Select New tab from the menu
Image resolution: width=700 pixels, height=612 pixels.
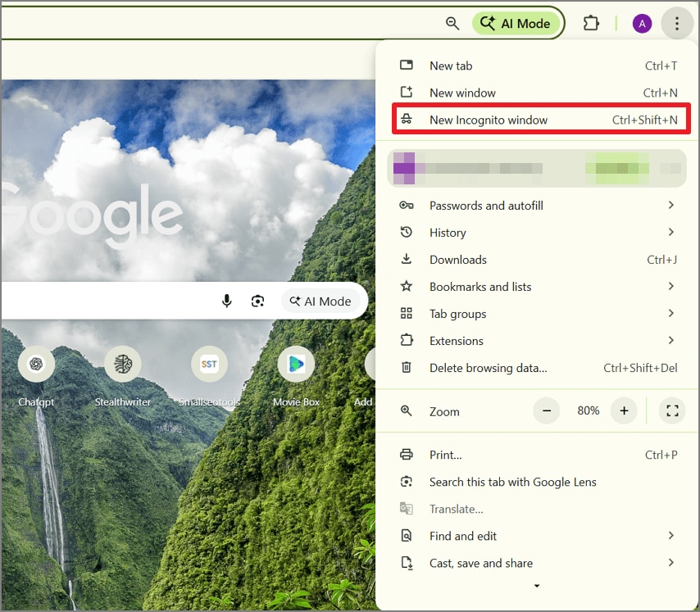pos(538,66)
